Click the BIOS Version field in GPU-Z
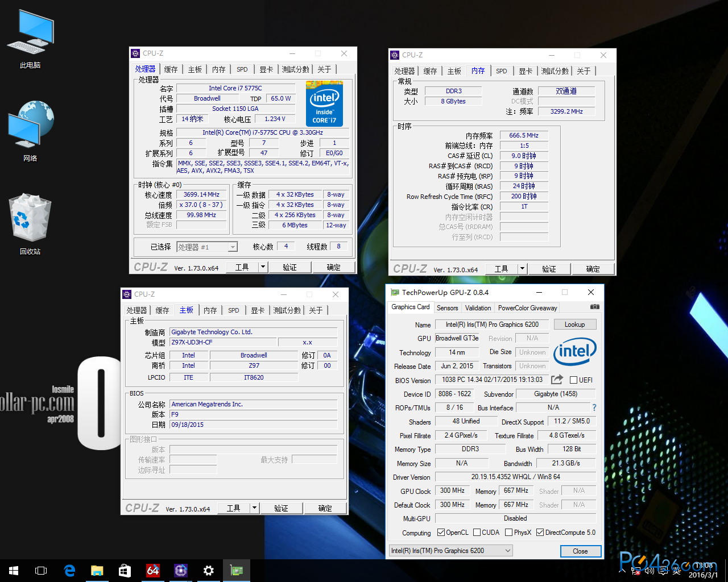This screenshot has width=728, height=582. [x=492, y=380]
